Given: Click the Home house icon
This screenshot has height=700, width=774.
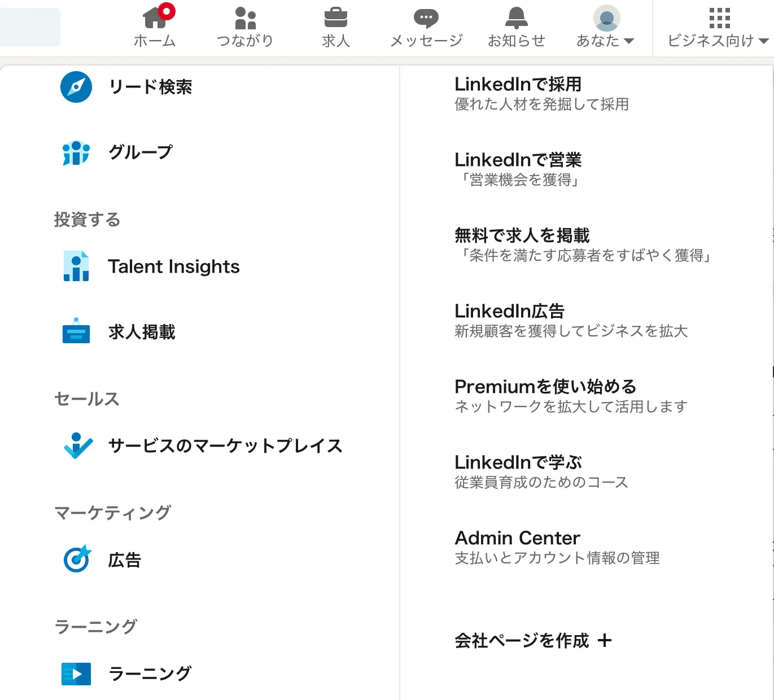Looking at the screenshot, I should [x=155, y=18].
